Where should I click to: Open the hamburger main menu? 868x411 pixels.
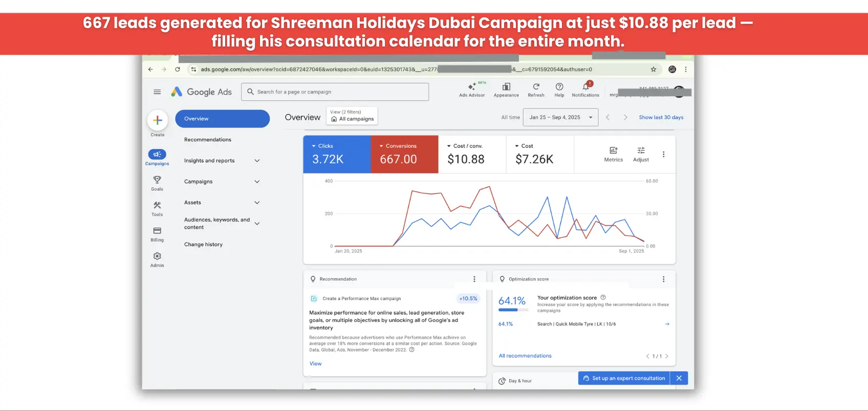pos(157,92)
